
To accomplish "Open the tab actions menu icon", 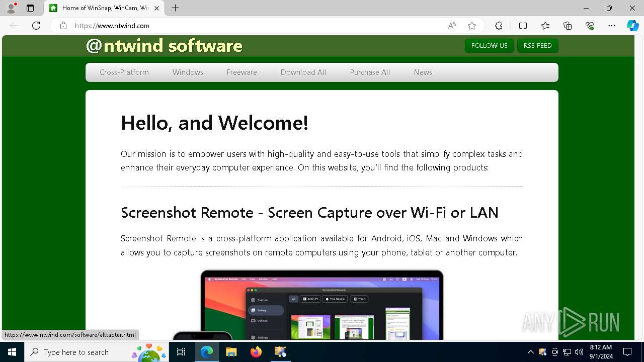I will (x=30, y=8).
